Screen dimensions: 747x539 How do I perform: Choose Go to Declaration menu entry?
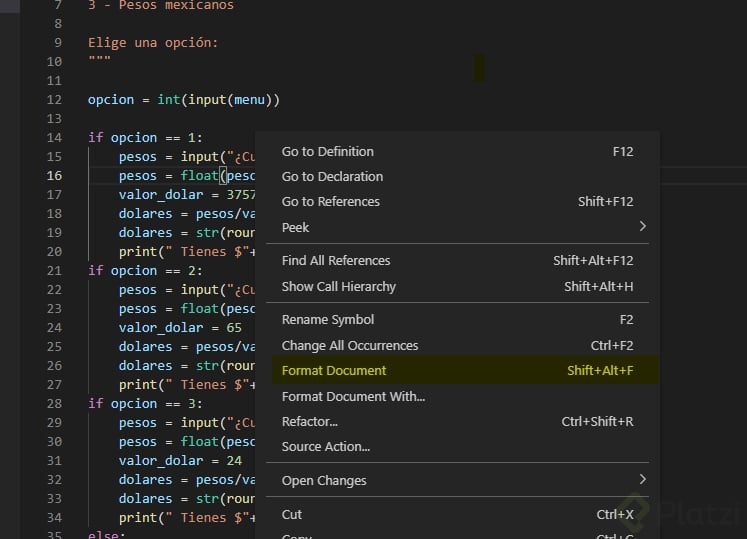tap(457, 176)
